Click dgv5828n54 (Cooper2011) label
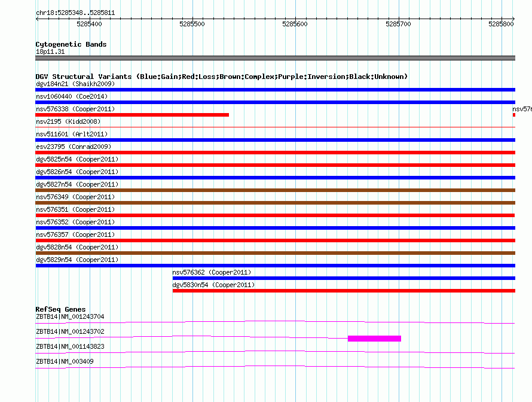The height and width of the screenshot is (402, 532). [77, 247]
